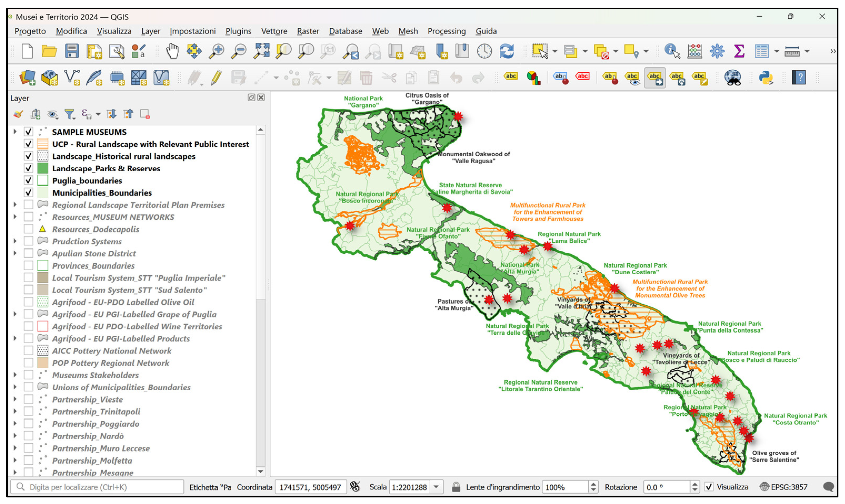Click the Refresh map icon
The image size is (845, 504).
click(x=506, y=51)
